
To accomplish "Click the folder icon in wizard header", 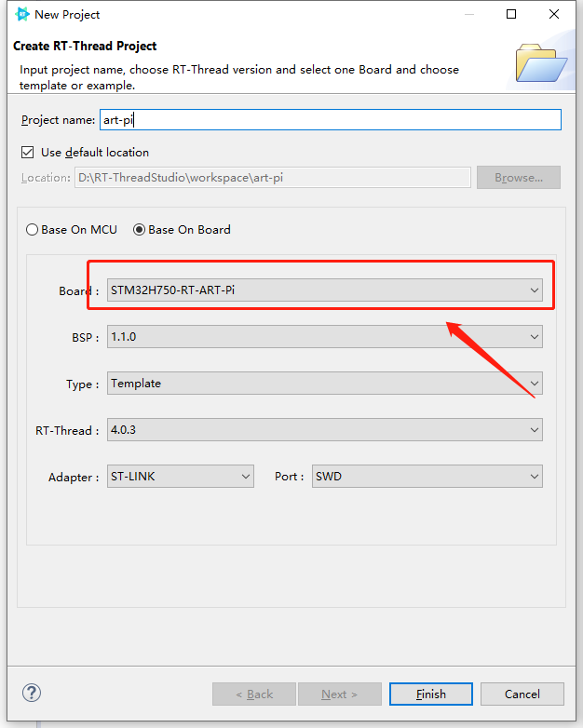I will [541, 63].
